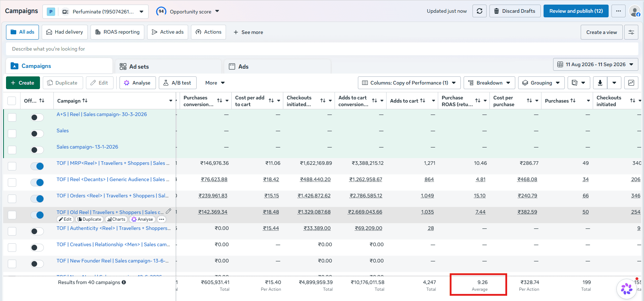This screenshot has height=301, width=644.
Task: Click info icon beside Results from 40 campaigns
Action: click(124, 282)
